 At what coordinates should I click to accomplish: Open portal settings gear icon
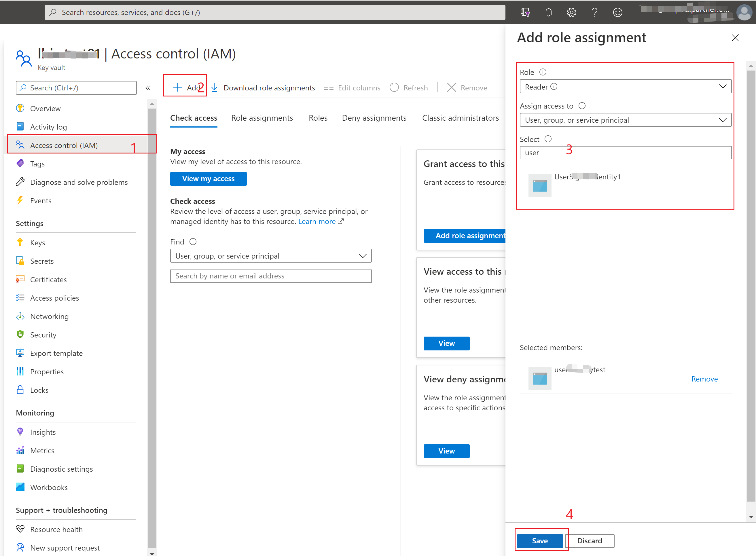[571, 12]
